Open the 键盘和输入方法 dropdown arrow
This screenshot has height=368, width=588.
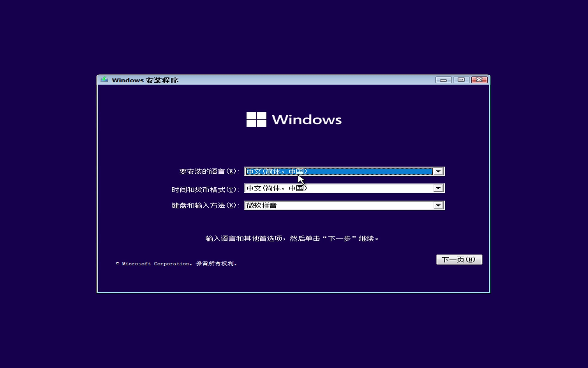click(438, 205)
